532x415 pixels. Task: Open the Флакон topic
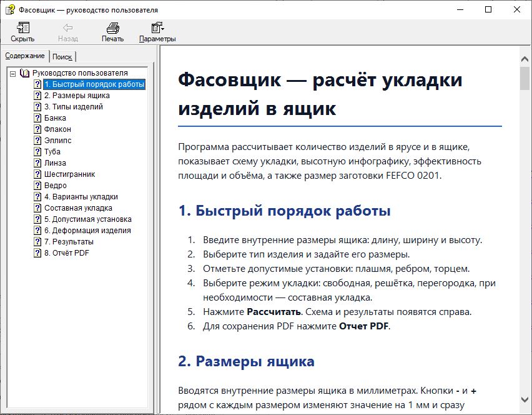(x=57, y=129)
